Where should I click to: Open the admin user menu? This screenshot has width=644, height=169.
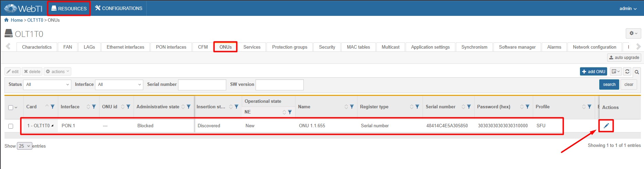pyautogui.click(x=627, y=8)
